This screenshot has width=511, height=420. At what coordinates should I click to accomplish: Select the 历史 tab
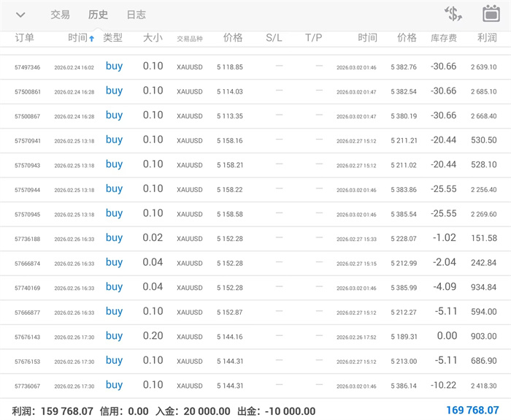pyautogui.click(x=98, y=15)
